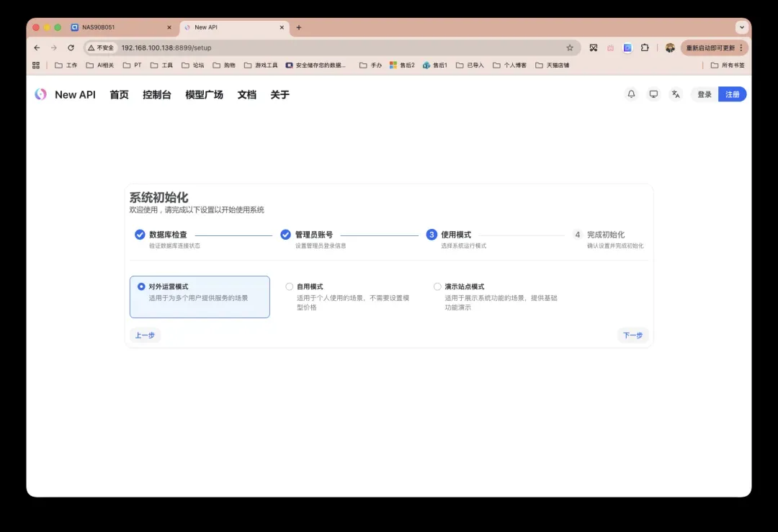
Task: Click the notification bell icon
Action: click(x=631, y=94)
